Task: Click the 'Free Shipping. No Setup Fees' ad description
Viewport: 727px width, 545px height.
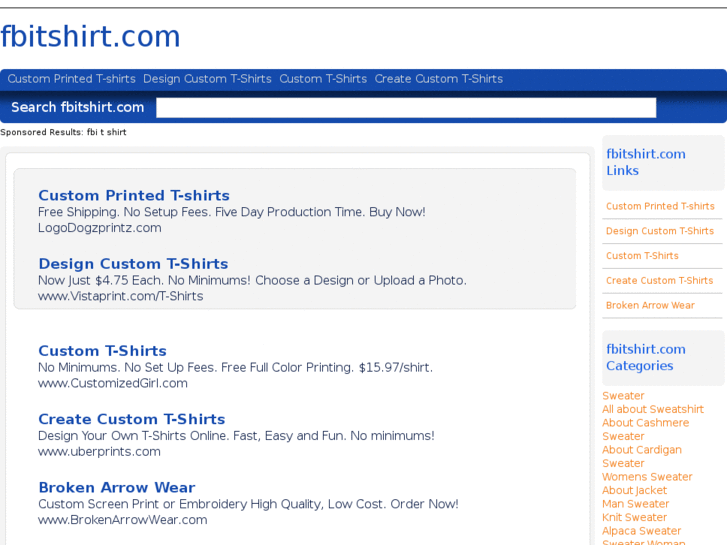Action: (x=231, y=212)
